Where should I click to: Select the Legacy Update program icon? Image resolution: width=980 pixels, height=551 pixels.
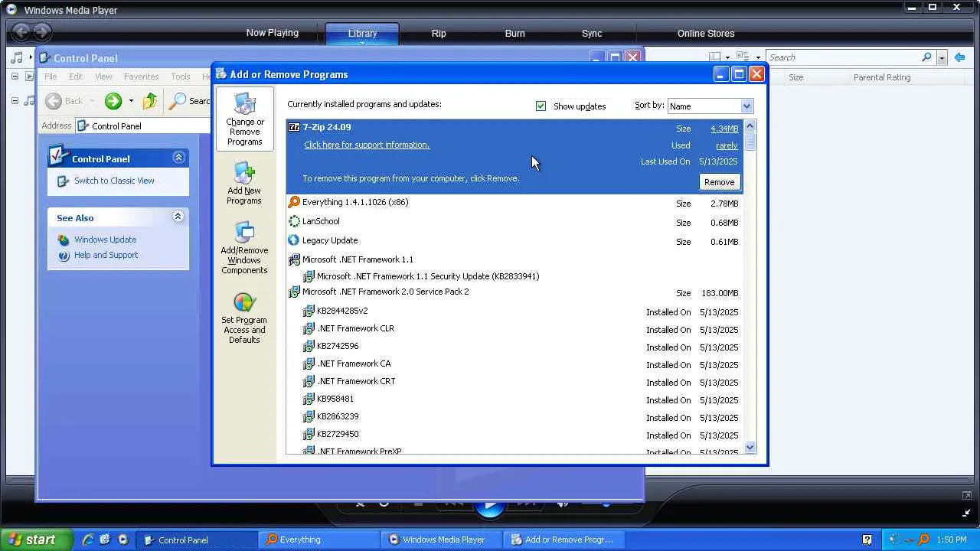294,240
